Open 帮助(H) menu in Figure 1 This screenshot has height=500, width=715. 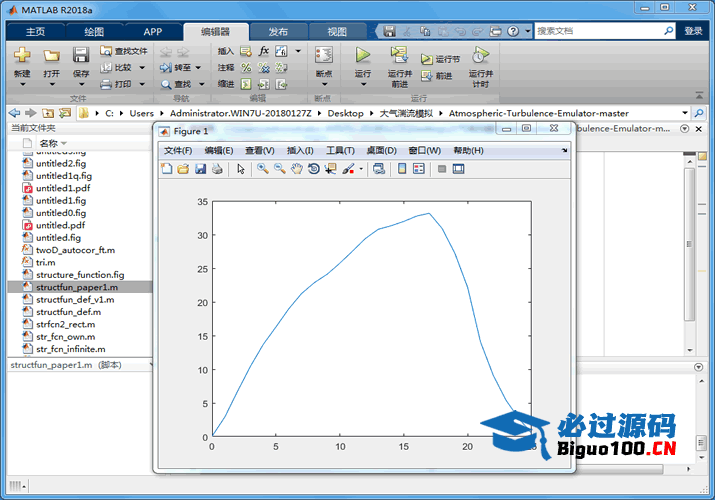coord(468,150)
